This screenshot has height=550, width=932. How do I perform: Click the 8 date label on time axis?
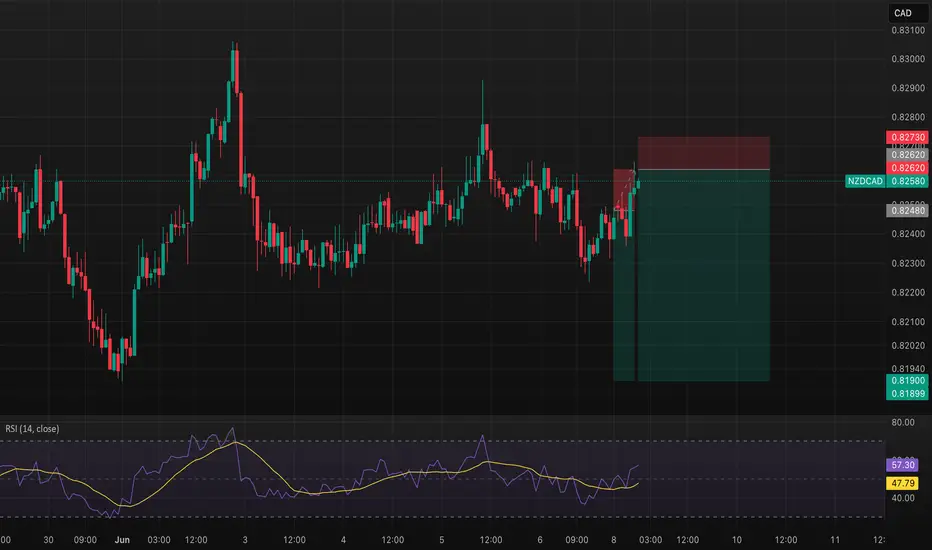614,540
